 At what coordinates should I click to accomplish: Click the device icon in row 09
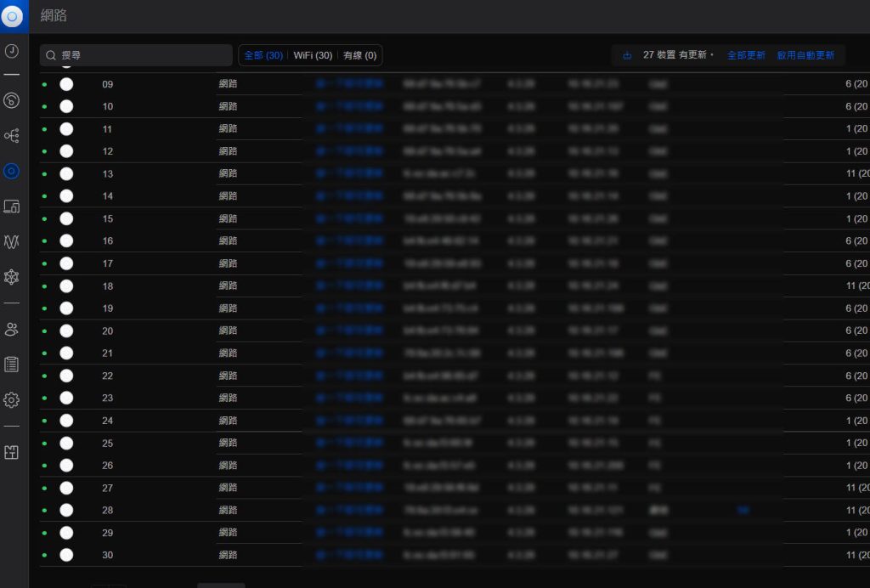coord(66,84)
